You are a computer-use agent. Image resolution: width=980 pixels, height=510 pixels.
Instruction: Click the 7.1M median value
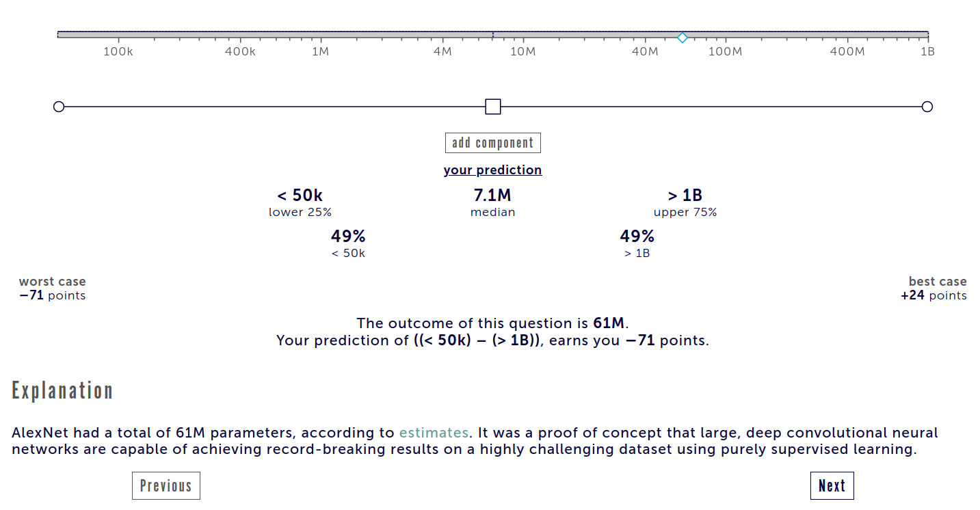[492, 196]
